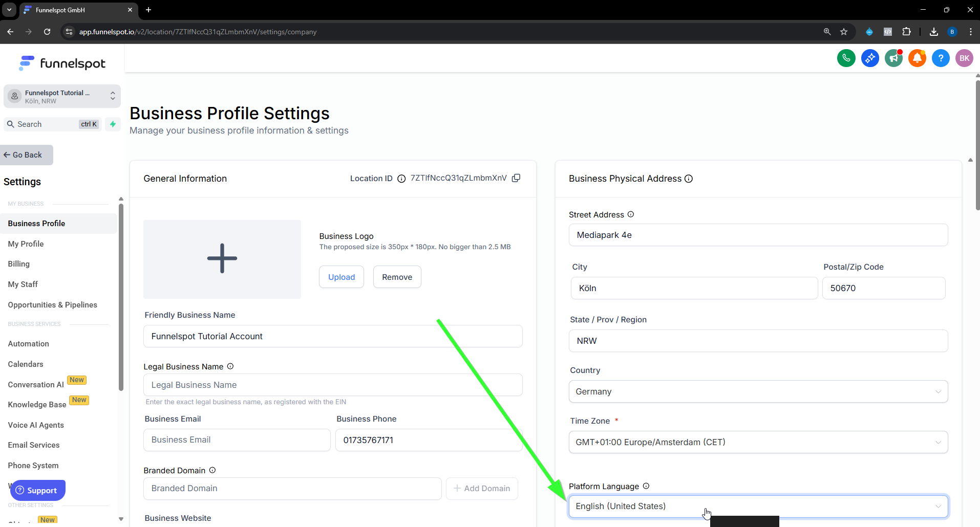Click the business logo upload placeholder
Screen dimensions: 980x527
222,259
